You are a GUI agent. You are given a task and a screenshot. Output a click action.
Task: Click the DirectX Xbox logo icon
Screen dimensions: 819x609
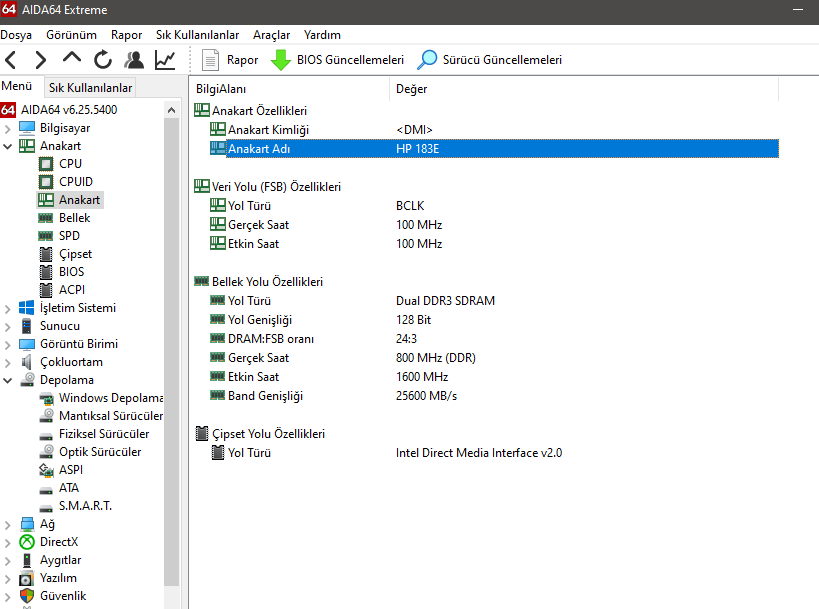[x=27, y=542]
